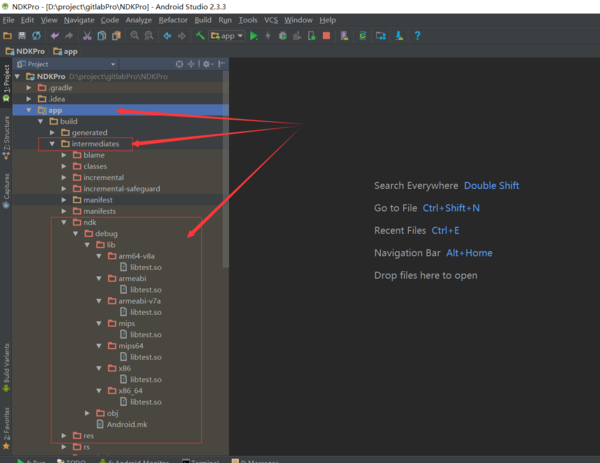Screen dimensions: 600x463
Task: Click the Project panel settings gear
Action: (x=207, y=64)
